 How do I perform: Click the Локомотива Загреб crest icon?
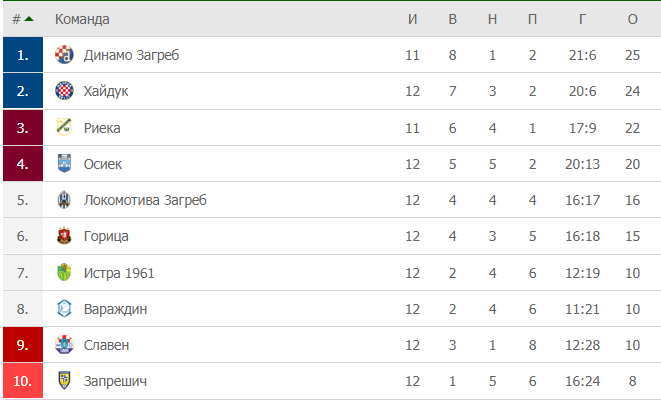[x=64, y=200]
